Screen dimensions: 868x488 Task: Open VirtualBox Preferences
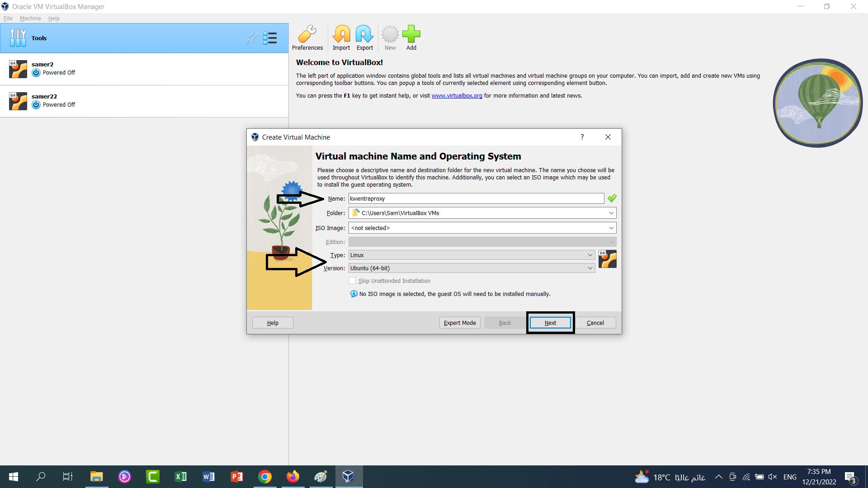coord(307,38)
